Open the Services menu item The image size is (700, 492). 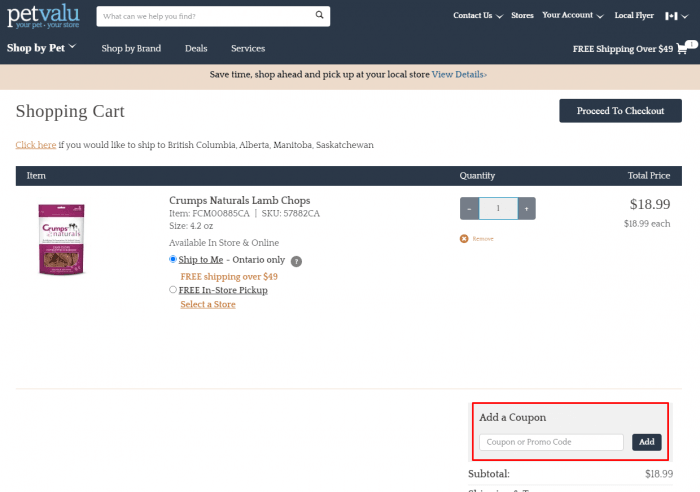(248, 48)
